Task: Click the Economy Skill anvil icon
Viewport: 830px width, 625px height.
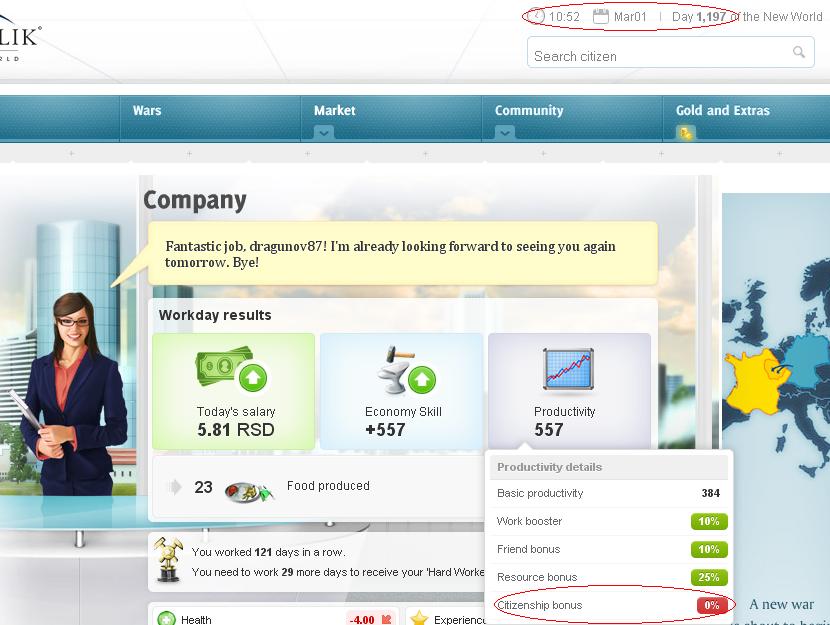Action: coord(405,373)
